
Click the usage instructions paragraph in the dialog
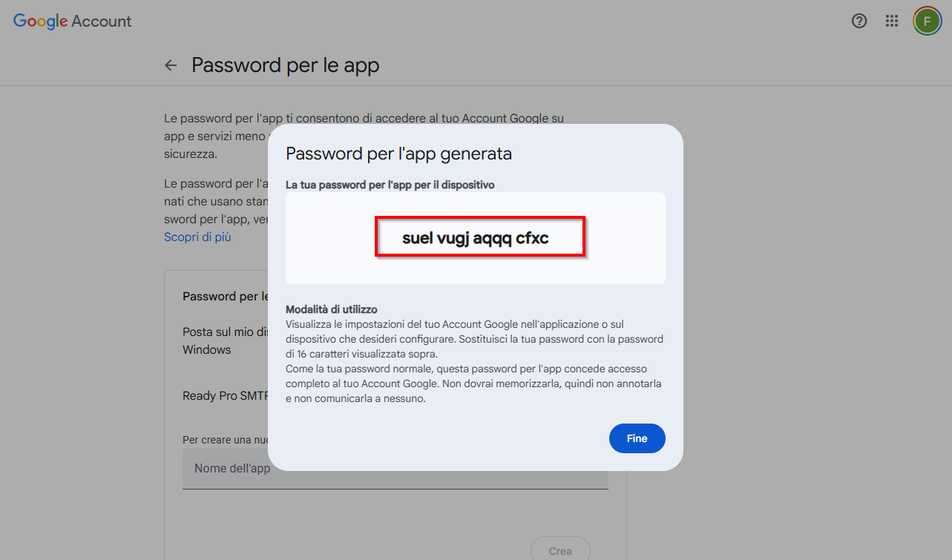[x=475, y=361]
